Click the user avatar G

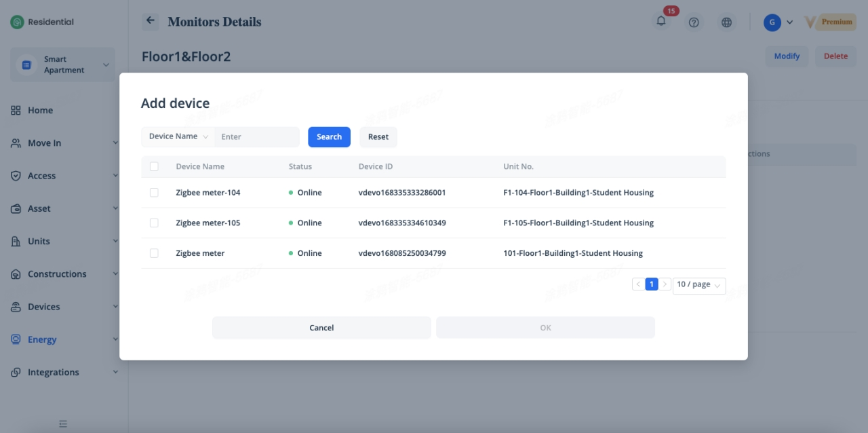[772, 22]
